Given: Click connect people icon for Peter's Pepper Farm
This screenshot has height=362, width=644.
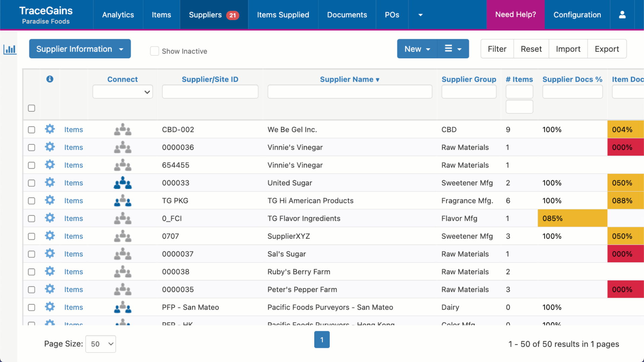Looking at the screenshot, I should coord(123,289).
